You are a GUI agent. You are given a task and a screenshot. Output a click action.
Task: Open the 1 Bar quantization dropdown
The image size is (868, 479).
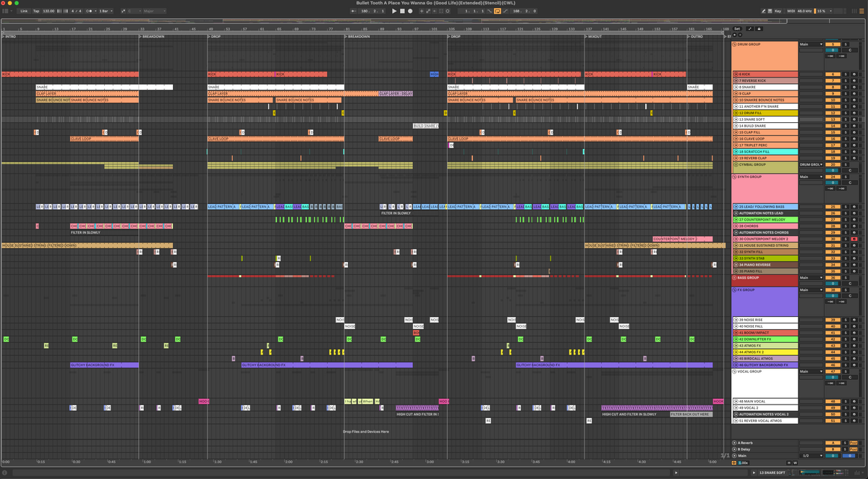[x=105, y=11]
